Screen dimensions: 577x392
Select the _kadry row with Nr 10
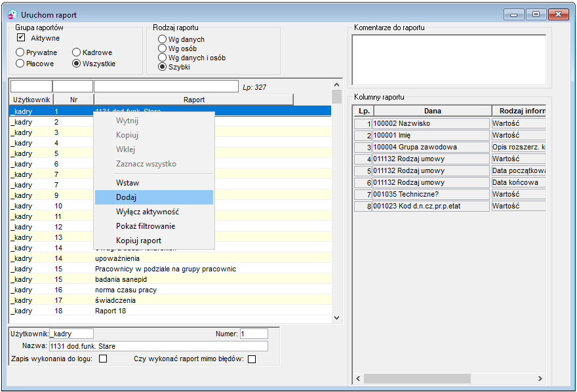click(x=170, y=206)
